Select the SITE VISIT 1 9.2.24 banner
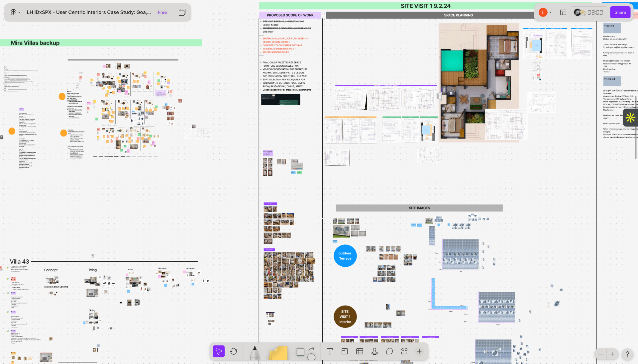The height and width of the screenshot is (364, 638). (x=425, y=6)
